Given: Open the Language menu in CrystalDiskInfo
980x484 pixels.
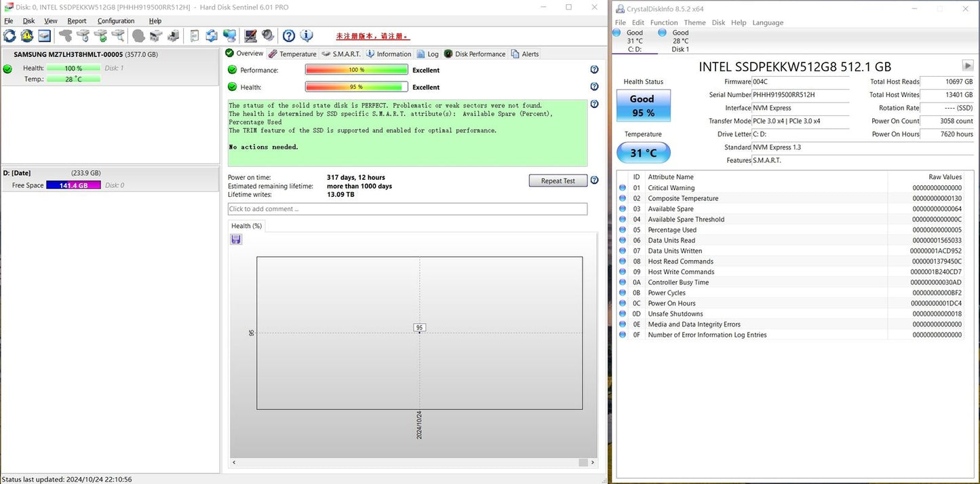Looking at the screenshot, I should (768, 22).
